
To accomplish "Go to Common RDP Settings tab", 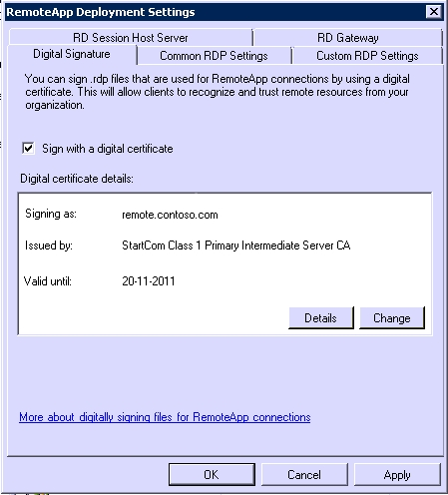I will pyautogui.click(x=214, y=56).
